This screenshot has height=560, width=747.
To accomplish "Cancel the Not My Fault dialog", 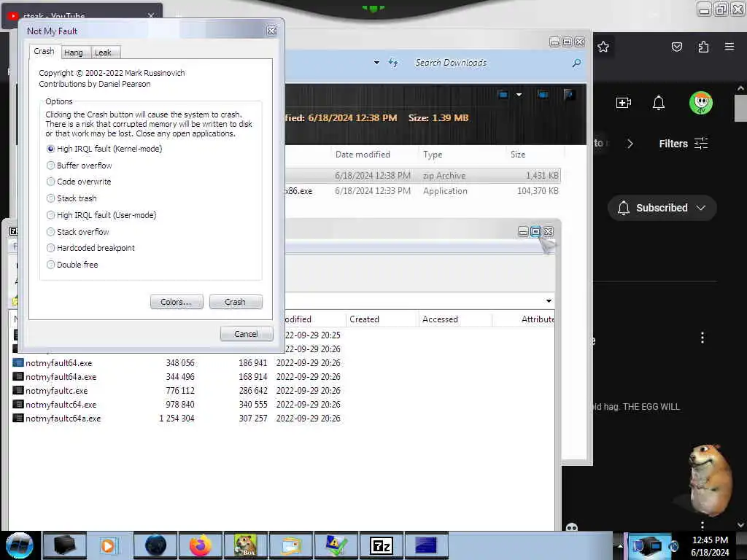I will (x=247, y=334).
